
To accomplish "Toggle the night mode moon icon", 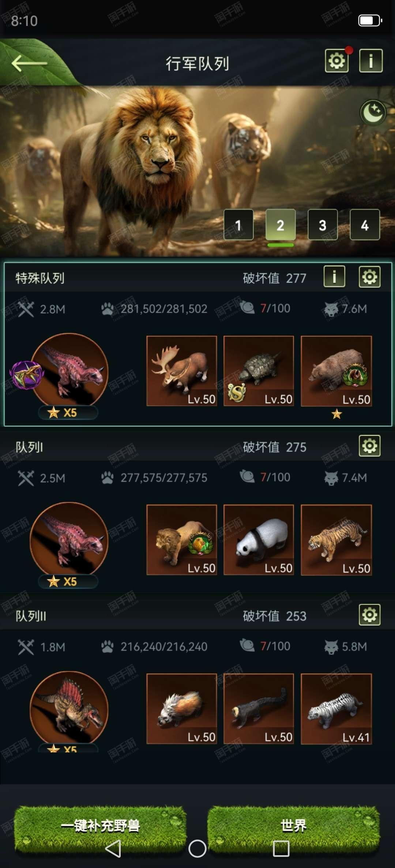I will coord(373,113).
